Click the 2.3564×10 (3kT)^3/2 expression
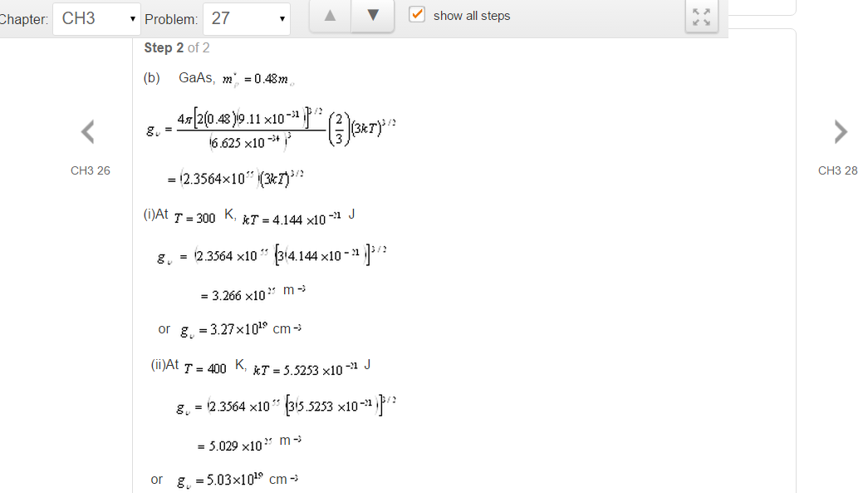868x493 pixels. coord(235,179)
